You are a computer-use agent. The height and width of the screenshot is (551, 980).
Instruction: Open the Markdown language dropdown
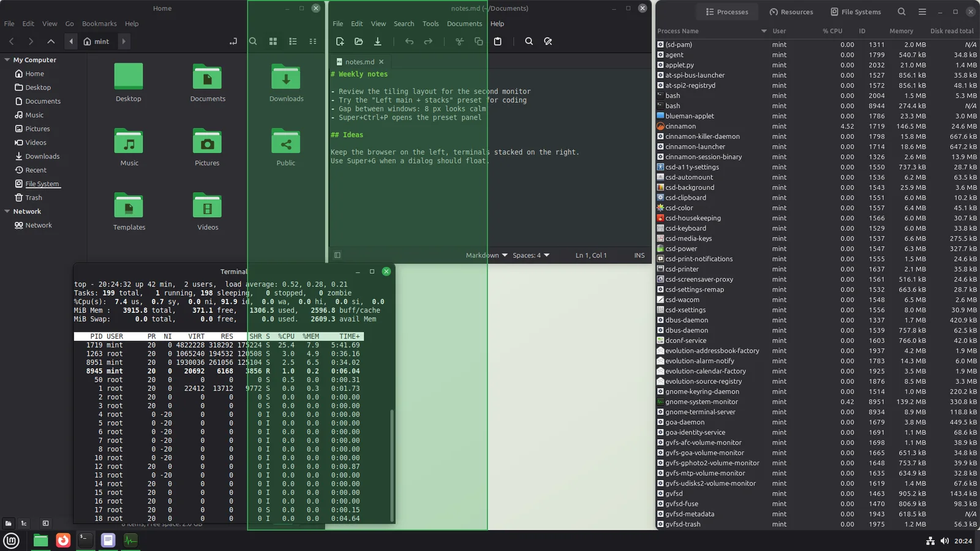486,255
